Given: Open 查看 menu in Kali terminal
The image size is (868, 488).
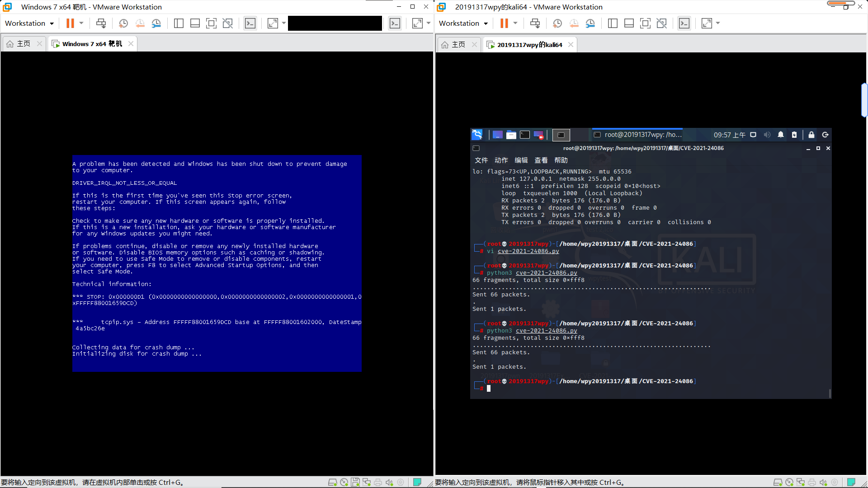Looking at the screenshot, I should click(x=541, y=160).
